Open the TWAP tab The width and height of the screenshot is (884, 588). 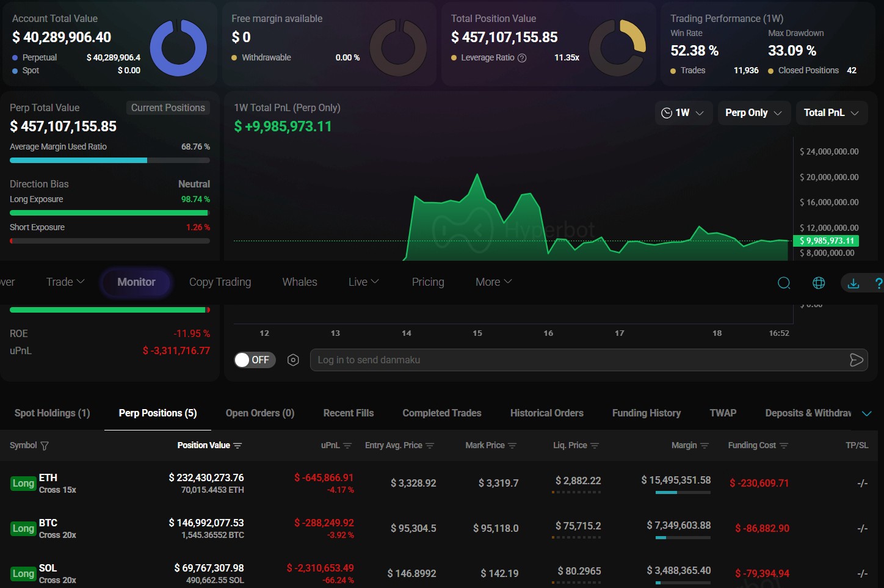pos(723,413)
